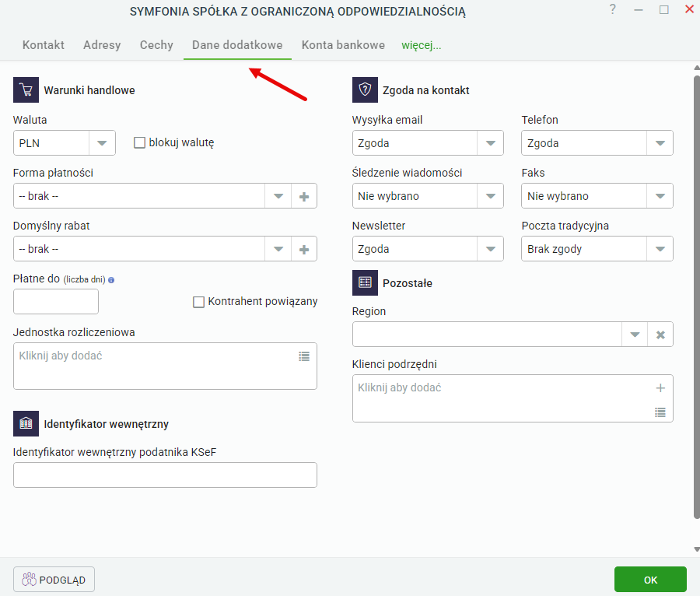
Task: Switch to the Adresy tab
Action: [x=102, y=45]
